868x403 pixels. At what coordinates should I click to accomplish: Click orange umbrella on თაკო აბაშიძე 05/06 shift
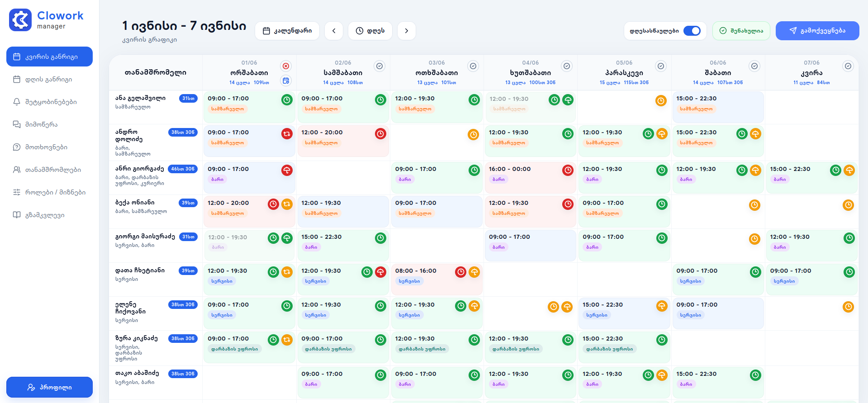[662, 375]
